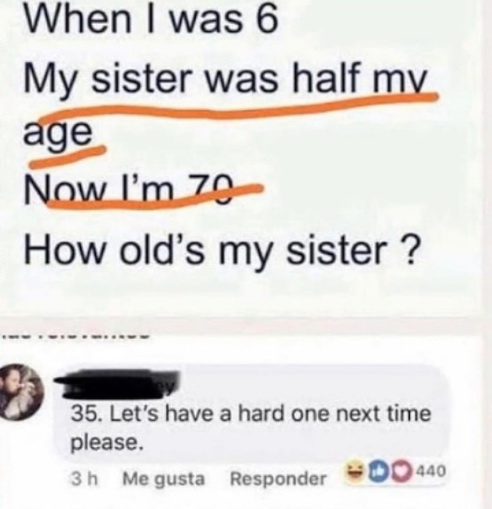This screenshot has width=492, height=509.
Task: Click the gray comment bubble background
Action: coord(253,412)
